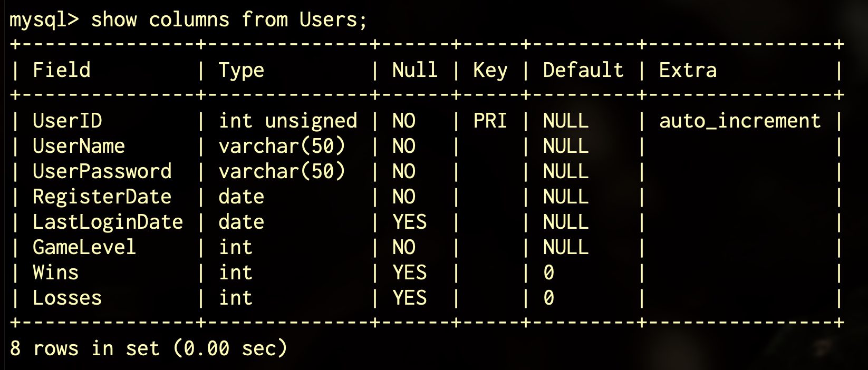
Task: Click the UserName field name
Action: [79, 146]
